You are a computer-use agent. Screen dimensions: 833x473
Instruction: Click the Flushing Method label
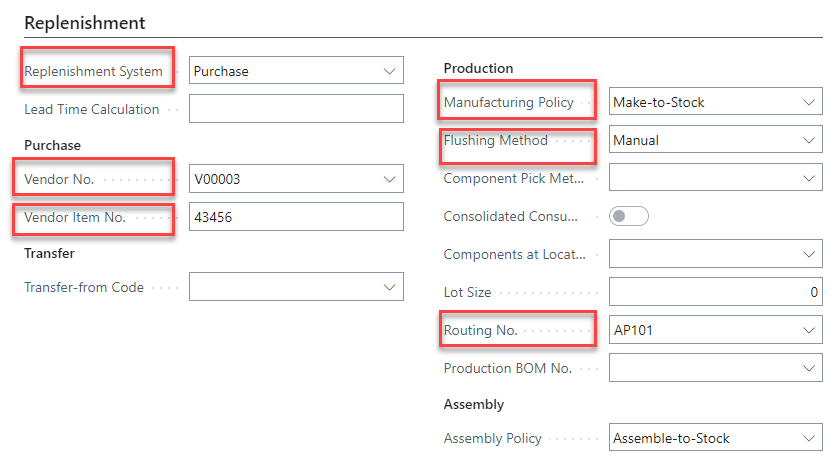coord(496,141)
